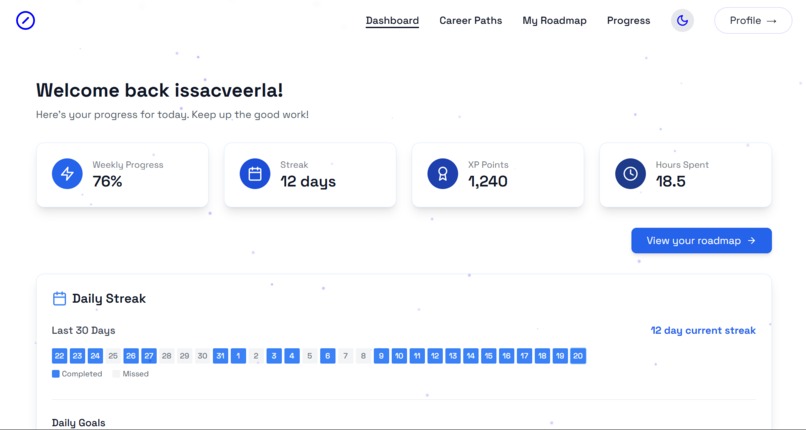Screen dimensions: 806x430
Task: Click the Daily Streak section title
Action: [109, 298]
